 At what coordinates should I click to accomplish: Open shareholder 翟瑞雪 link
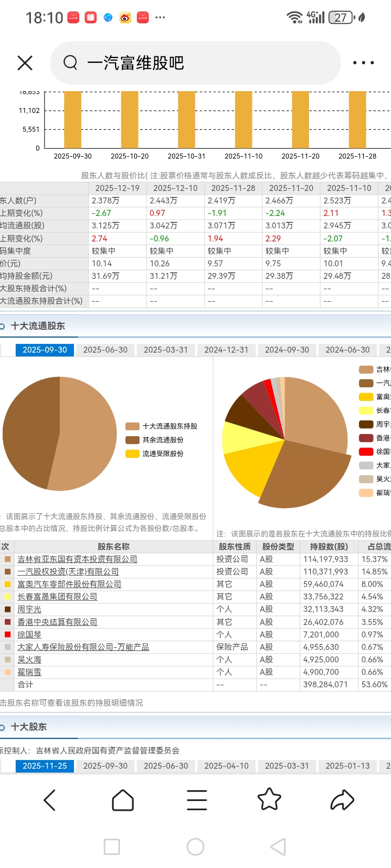pos(29,672)
